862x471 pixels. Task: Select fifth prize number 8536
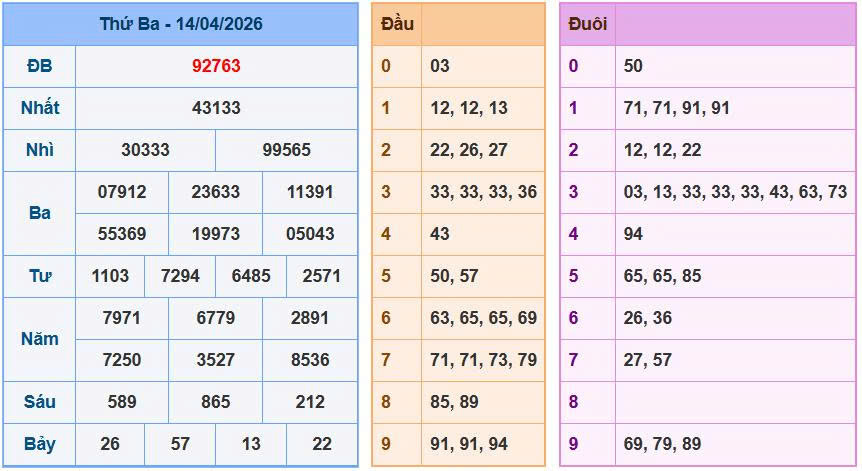(310, 359)
